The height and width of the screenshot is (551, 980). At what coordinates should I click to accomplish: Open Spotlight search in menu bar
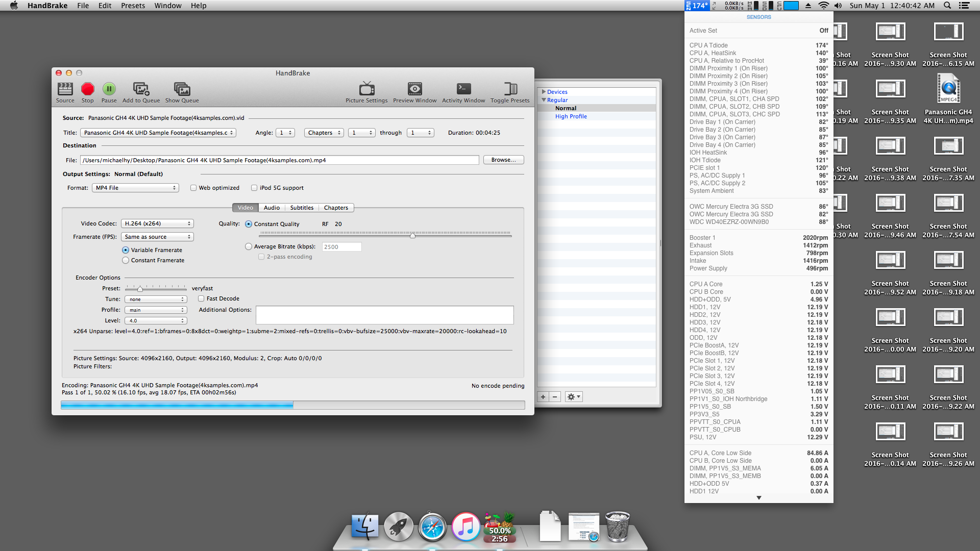pos(947,6)
